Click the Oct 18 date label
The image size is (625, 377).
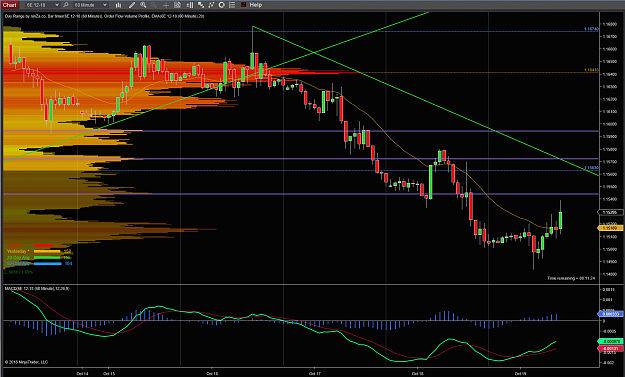pos(418,373)
